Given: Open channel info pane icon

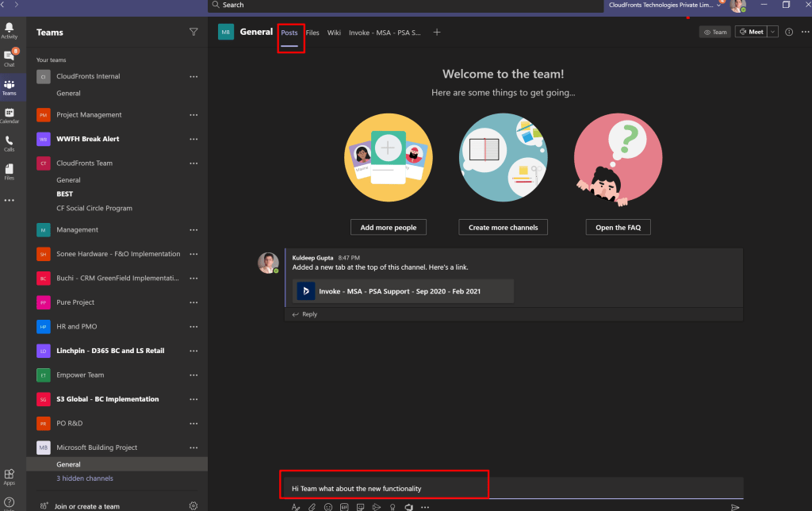Looking at the screenshot, I should click(x=789, y=33).
